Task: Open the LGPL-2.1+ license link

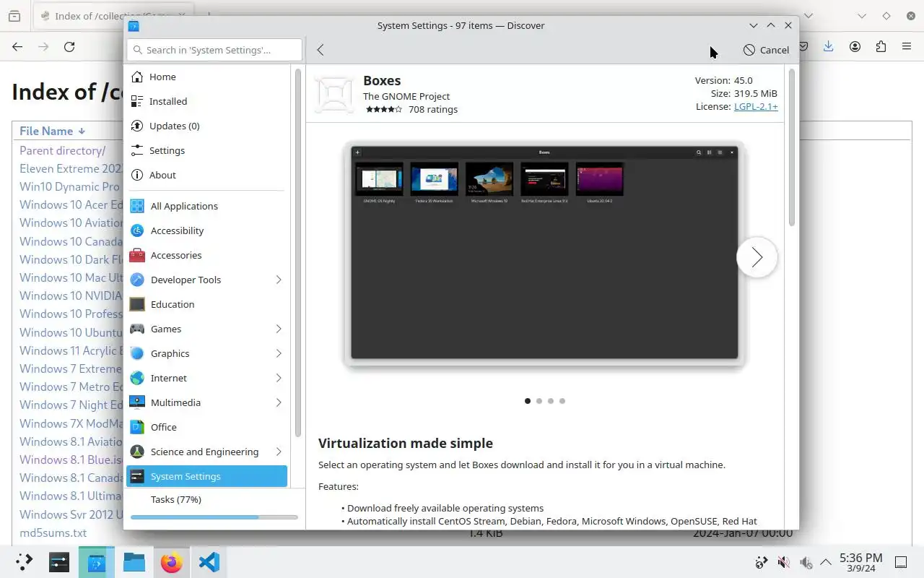Action: click(756, 106)
